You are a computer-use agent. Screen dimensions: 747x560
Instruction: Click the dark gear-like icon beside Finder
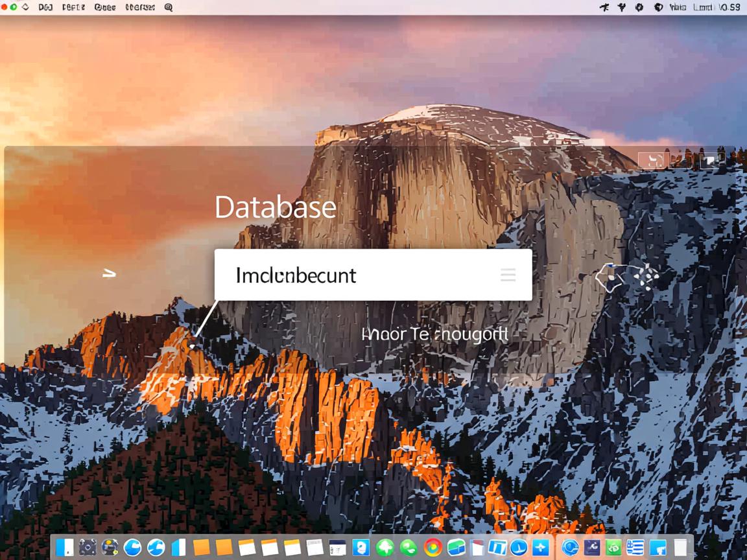point(88,548)
